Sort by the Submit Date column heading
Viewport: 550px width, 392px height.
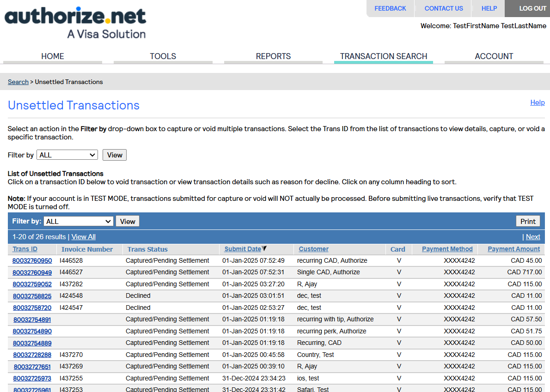[243, 249]
